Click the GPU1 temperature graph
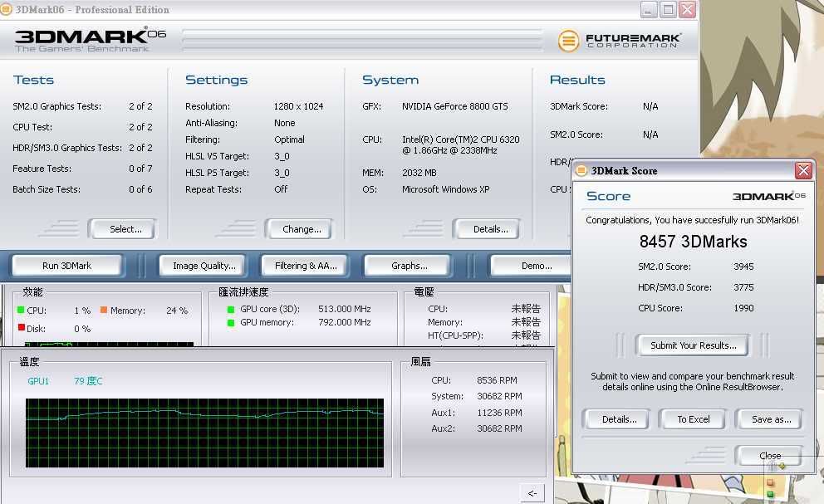Viewport: 824px width, 504px height. (204, 433)
